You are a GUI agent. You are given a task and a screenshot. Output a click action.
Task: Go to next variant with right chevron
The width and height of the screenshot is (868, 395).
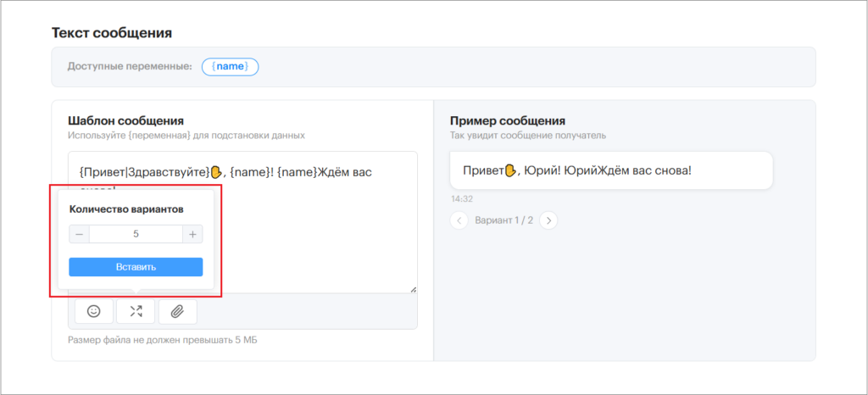[x=548, y=220]
